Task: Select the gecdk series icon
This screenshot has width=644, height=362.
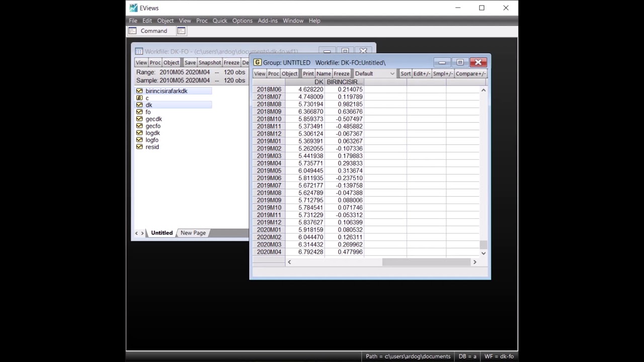Action: click(x=139, y=119)
